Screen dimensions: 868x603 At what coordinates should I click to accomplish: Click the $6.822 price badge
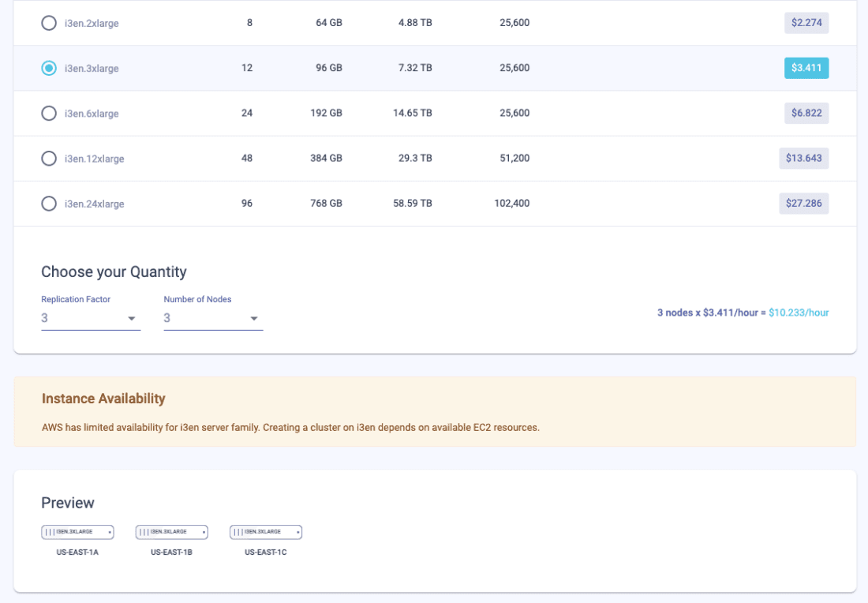[x=806, y=113]
